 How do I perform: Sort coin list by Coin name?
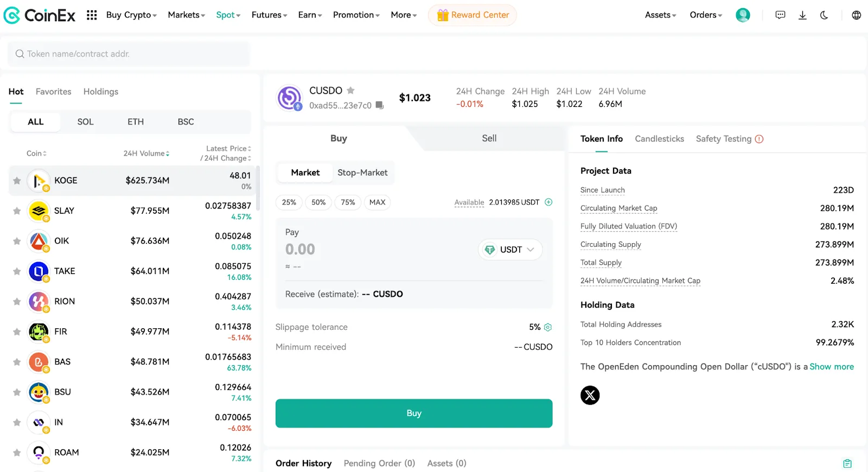pyautogui.click(x=36, y=154)
